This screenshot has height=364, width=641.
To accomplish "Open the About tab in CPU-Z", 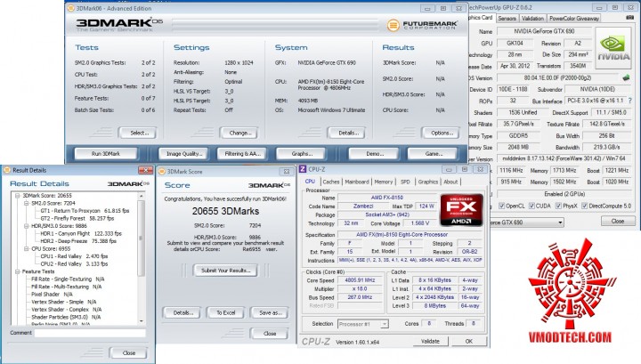I will (450, 182).
